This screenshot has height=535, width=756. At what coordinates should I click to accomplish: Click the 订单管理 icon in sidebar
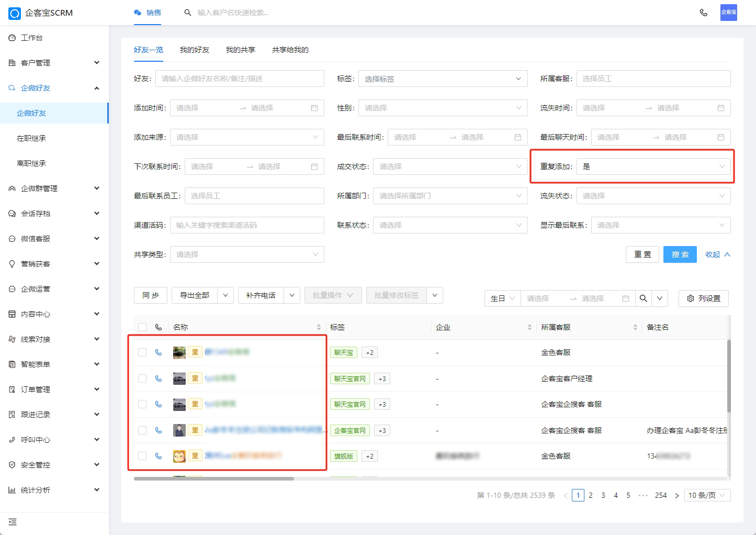tap(12, 389)
